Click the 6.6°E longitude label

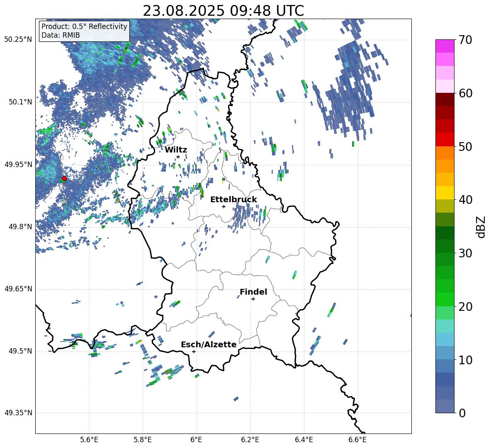tap(357, 440)
